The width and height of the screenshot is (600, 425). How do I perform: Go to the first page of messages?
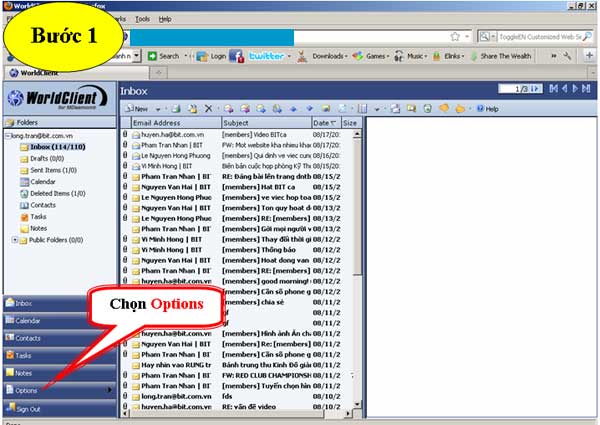click(553, 89)
